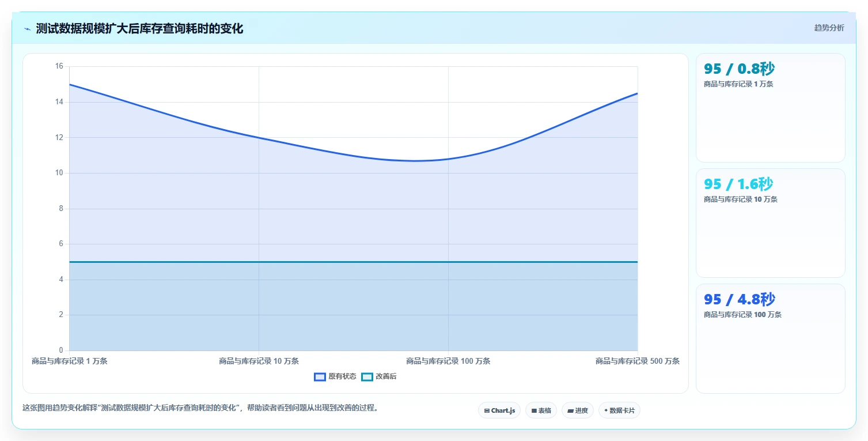Toggle the 原有状态 legend entry

(335, 376)
